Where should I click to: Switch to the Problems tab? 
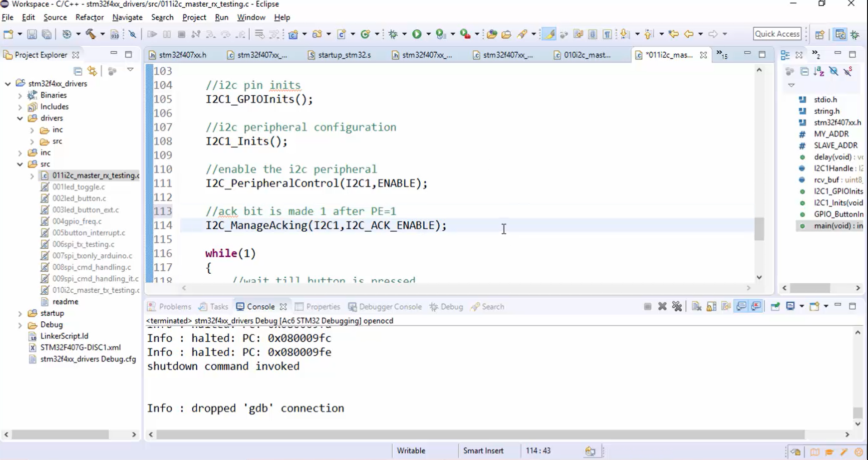pyautogui.click(x=170, y=307)
